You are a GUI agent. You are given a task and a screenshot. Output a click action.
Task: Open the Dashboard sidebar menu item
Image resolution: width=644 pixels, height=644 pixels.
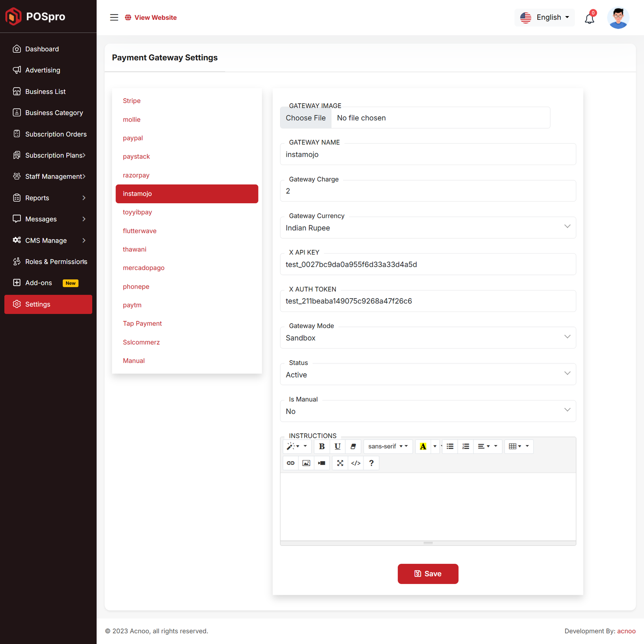click(42, 49)
